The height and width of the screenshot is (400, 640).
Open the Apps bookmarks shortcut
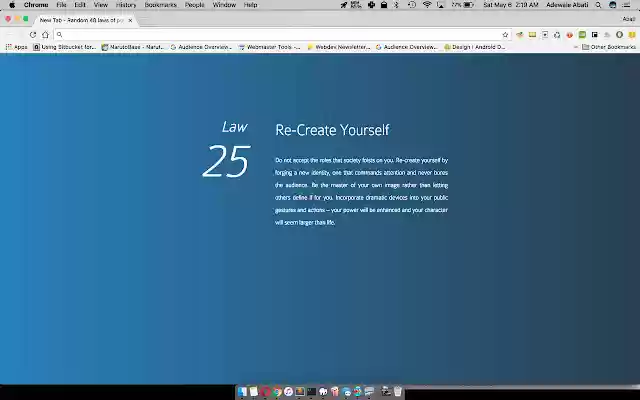pyautogui.click(x=17, y=47)
